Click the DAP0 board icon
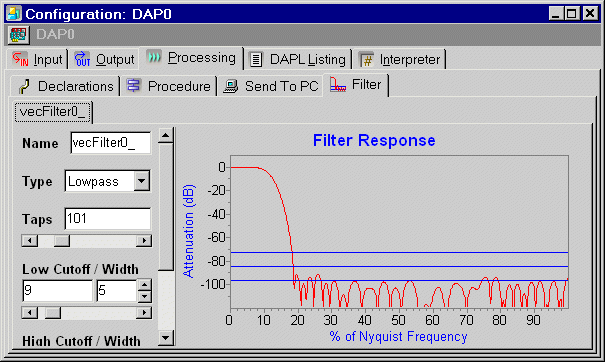The height and width of the screenshot is (362, 605). (x=19, y=35)
